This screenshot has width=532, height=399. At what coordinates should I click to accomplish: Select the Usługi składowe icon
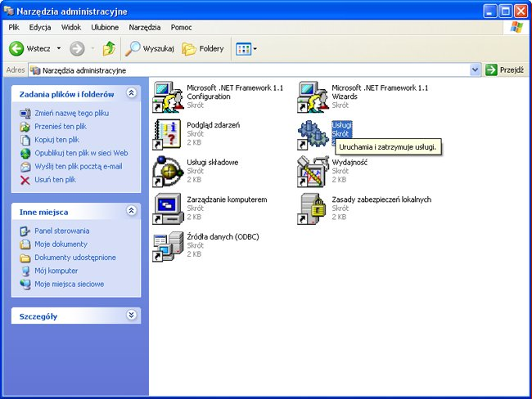(168, 172)
